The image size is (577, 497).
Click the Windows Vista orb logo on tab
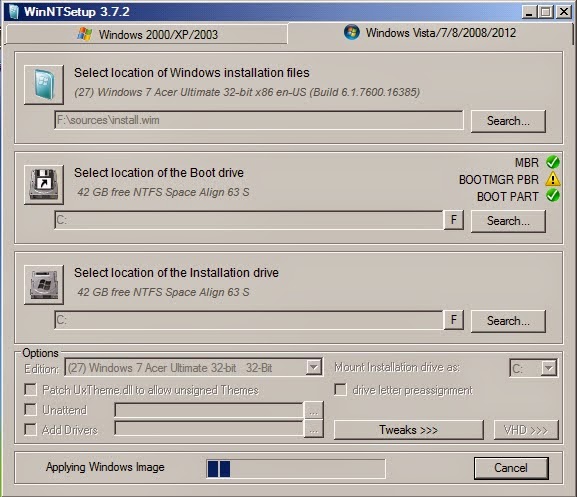[352, 32]
